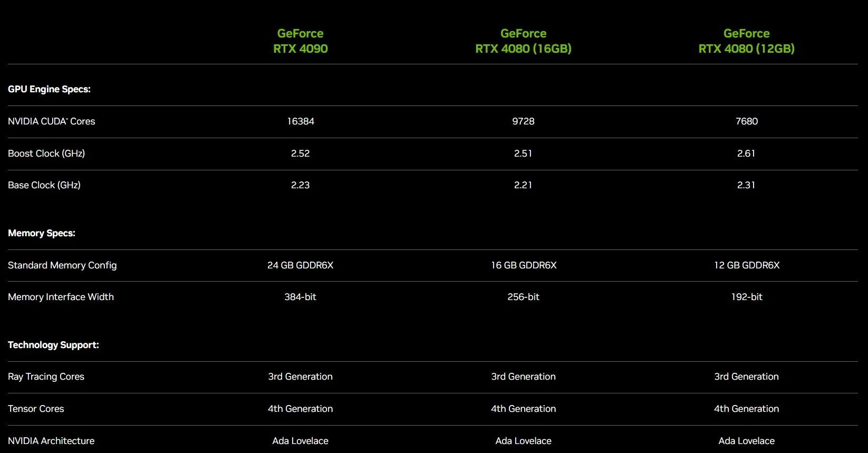Select the Tensor Cores row label
The image size is (868, 453).
click(x=36, y=409)
